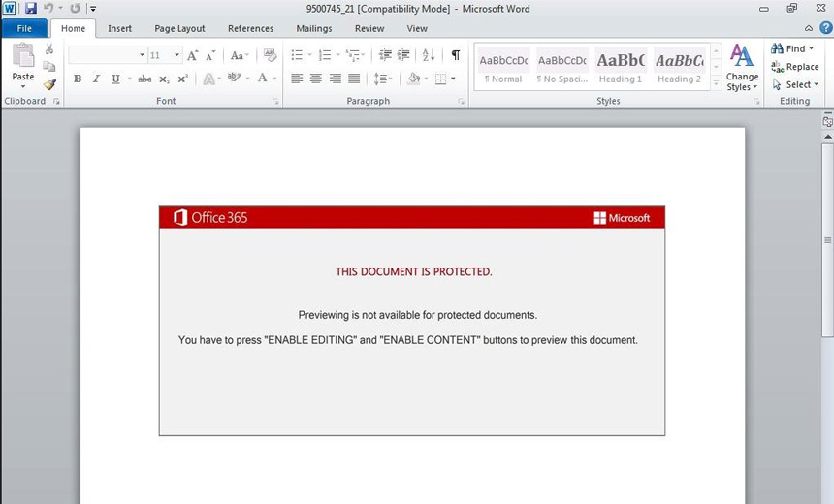
Task: Open the font name combo box dropdown
Action: [142, 54]
